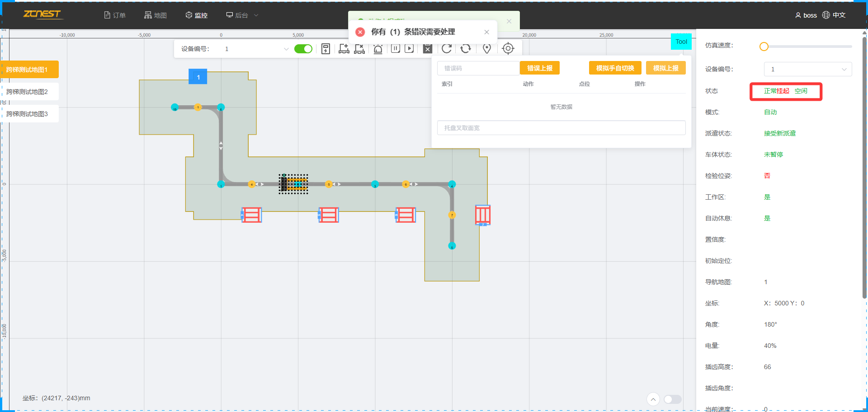Open the 地图 tab in the top navigation

click(x=156, y=15)
